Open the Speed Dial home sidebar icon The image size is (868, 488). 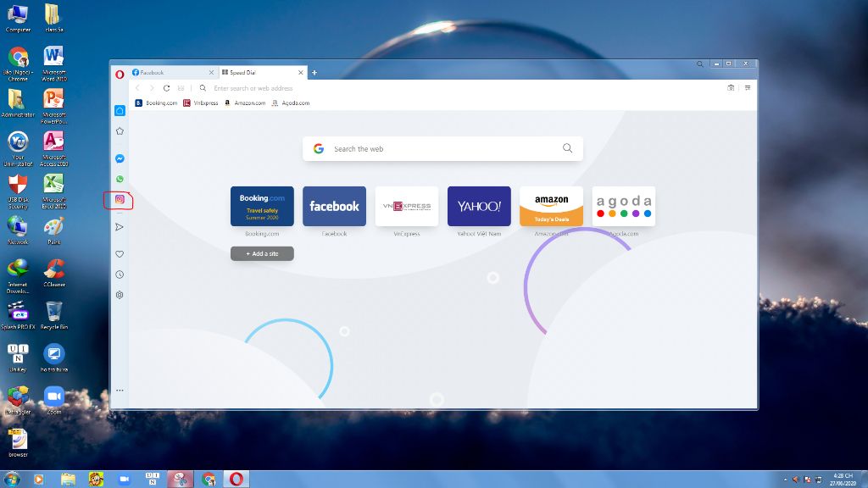[120, 111]
